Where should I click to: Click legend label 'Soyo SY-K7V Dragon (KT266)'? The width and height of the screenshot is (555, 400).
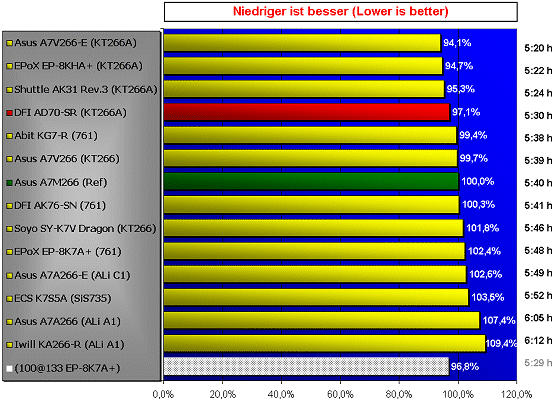tap(85, 229)
